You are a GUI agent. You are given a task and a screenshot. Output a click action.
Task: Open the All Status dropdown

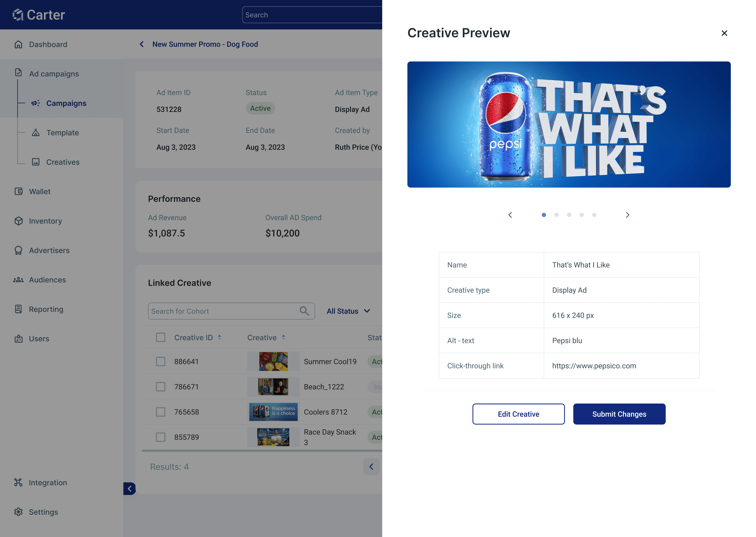pos(348,311)
